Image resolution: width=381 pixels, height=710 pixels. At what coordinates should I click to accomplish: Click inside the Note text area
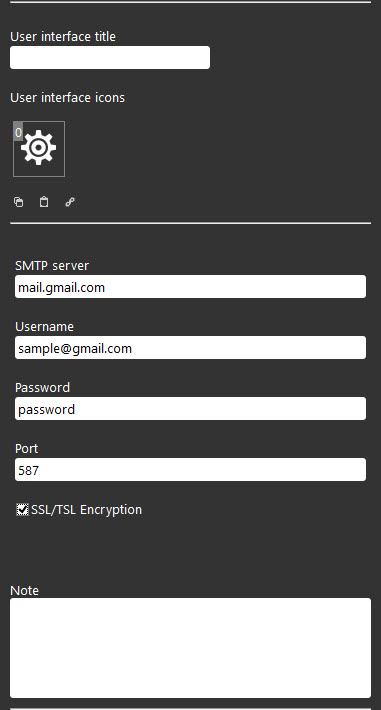(x=190, y=648)
